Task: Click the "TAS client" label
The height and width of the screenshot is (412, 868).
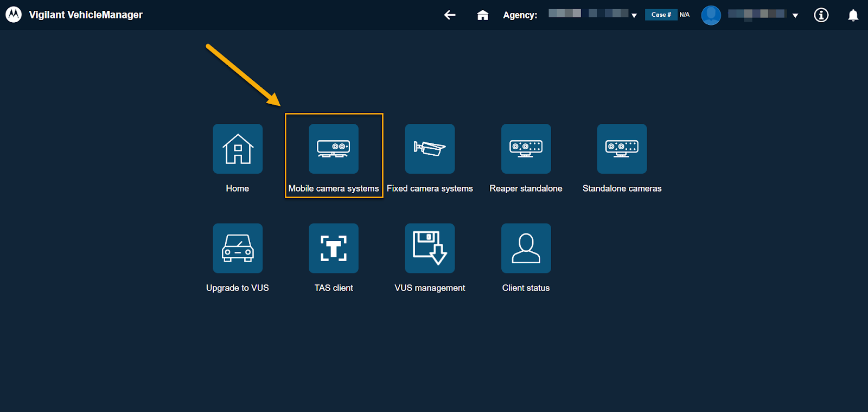Action: [334, 288]
